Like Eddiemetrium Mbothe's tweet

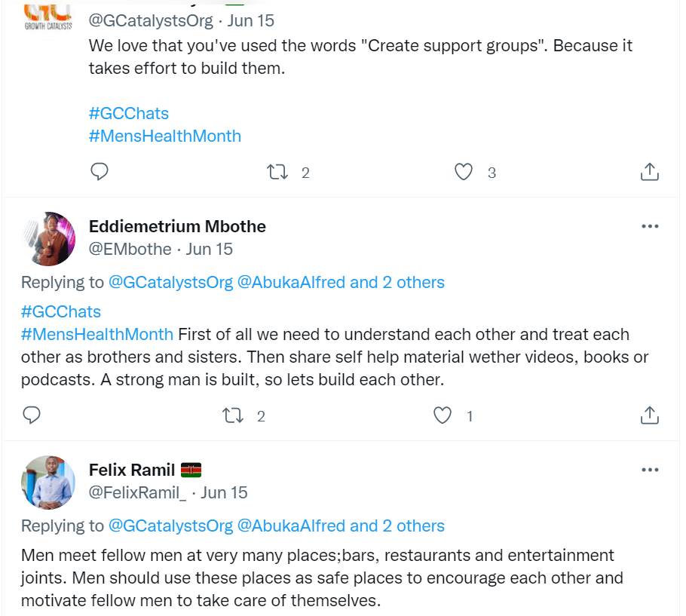coord(443,415)
